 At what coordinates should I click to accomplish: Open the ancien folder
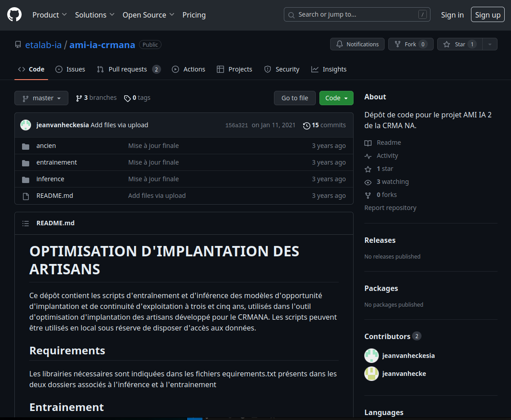[x=46, y=146]
